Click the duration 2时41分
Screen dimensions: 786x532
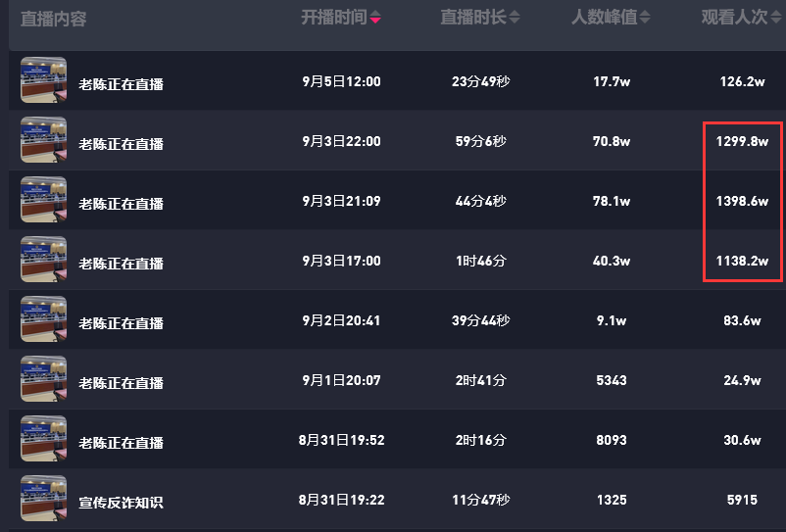point(481,380)
